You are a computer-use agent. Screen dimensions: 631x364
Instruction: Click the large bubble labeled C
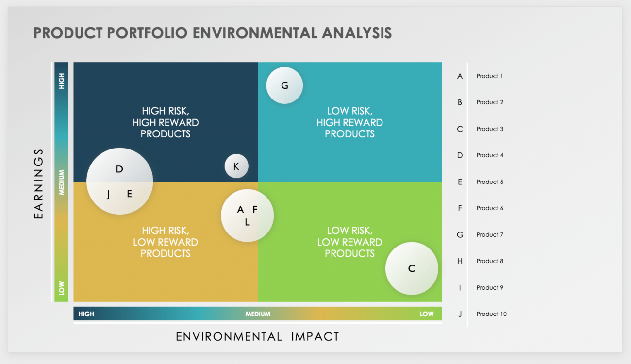412,268
